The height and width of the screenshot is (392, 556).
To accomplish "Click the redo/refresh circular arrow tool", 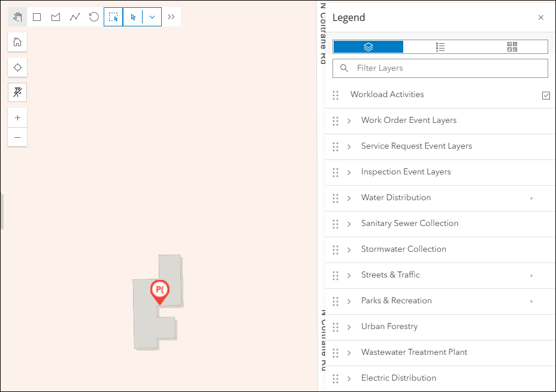I will [93, 16].
